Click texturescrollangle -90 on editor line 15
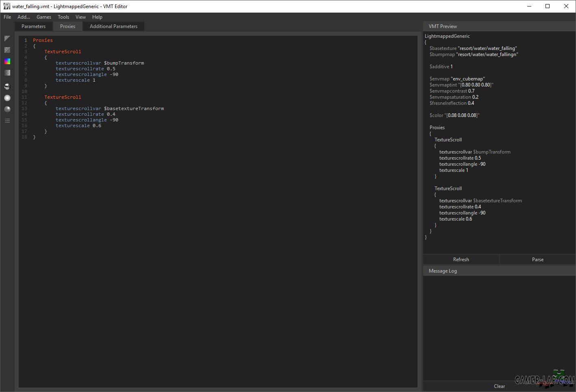 point(87,120)
